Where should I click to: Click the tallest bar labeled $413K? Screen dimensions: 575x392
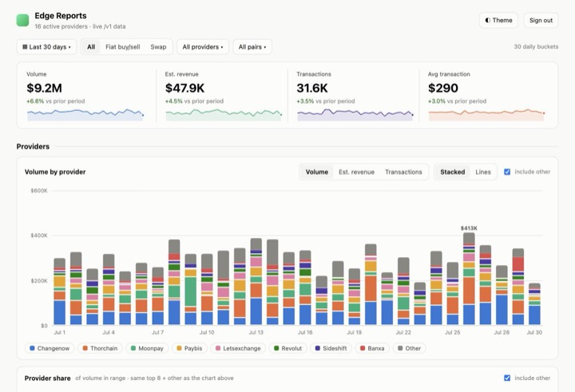[469, 279]
